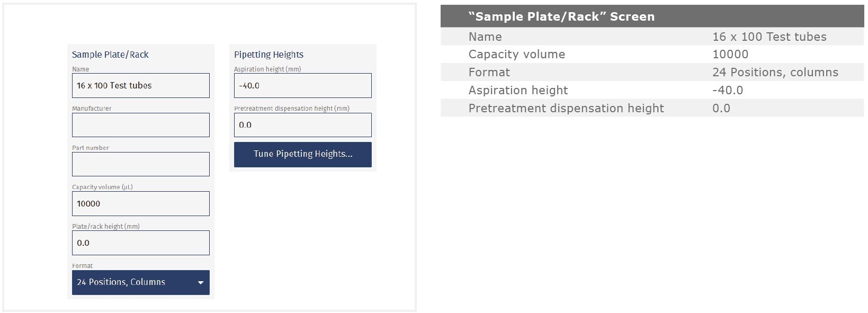Viewport: 868px width, 313px height.
Task: Click the Manufacturer input field
Action: click(x=140, y=125)
